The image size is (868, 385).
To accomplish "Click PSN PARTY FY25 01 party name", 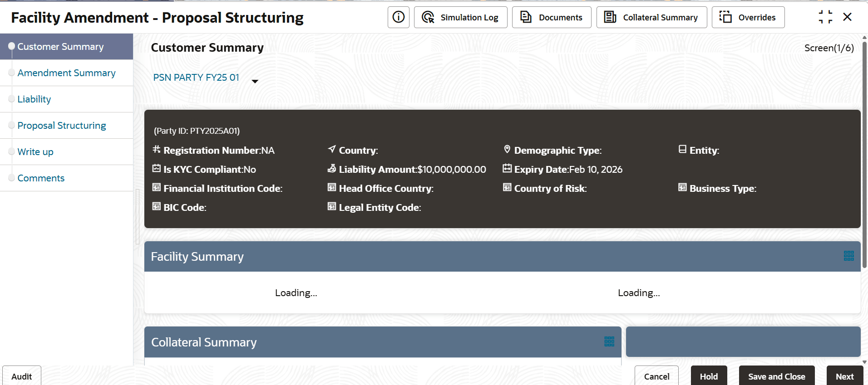I will point(196,78).
